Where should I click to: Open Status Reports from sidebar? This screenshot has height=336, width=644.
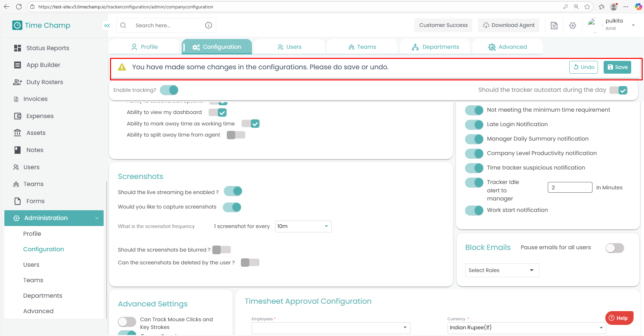pyautogui.click(x=47, y=48)
